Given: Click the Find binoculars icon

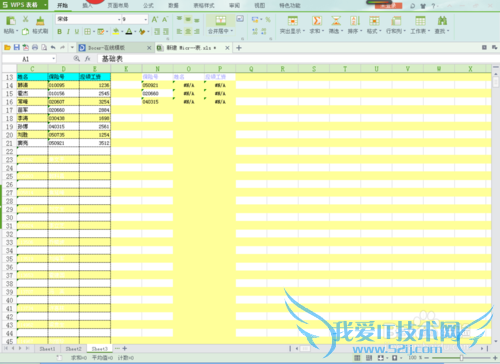Looking at the screenshot, I should (x=442, y=21).
